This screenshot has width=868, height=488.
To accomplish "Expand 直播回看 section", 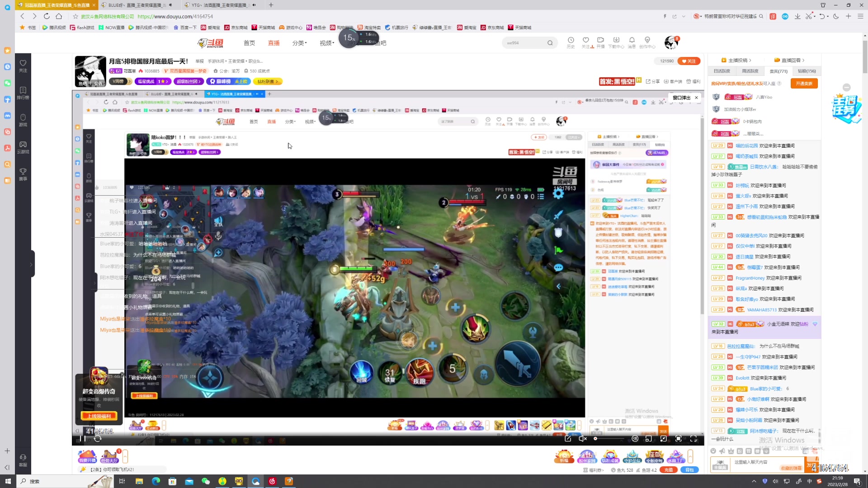I will [789, 60].
